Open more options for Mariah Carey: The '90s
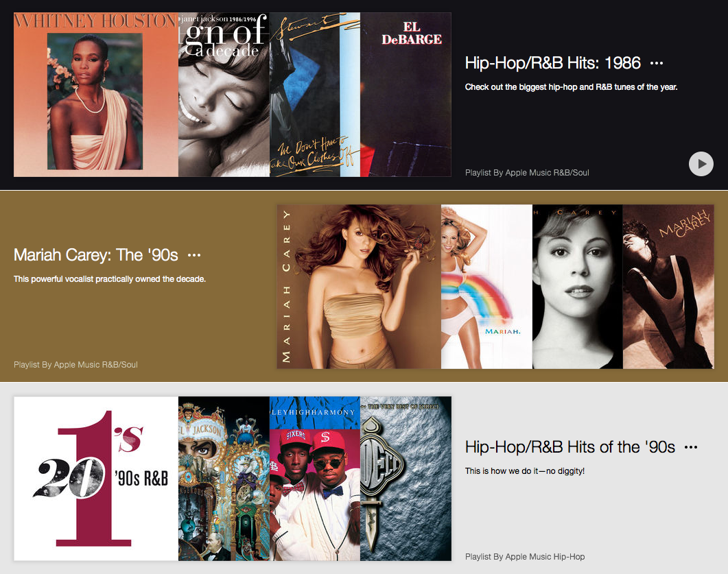728x574 pixels. coord(194,255)
